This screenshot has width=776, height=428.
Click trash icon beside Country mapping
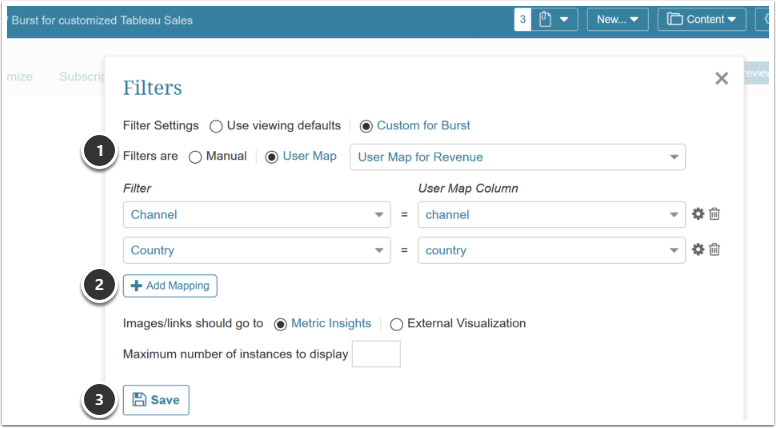pyautogui.click(x=715, y=250)
